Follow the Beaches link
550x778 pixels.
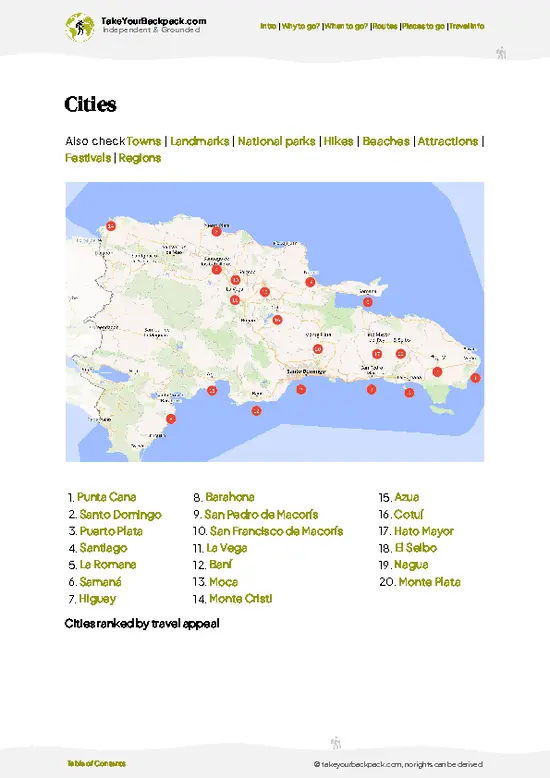click(386, 141)
